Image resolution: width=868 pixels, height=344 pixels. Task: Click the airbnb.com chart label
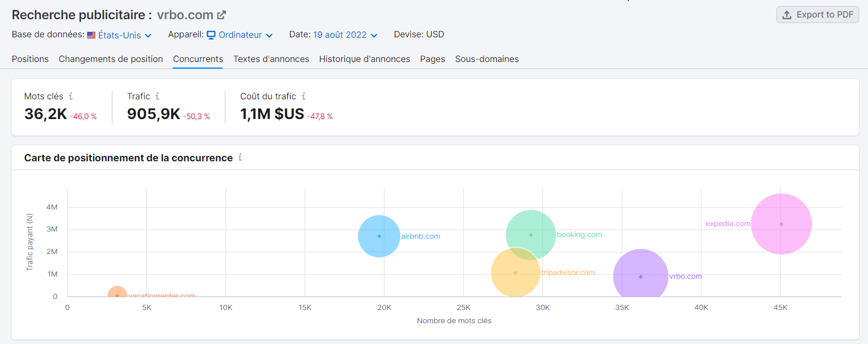(421, 236)
